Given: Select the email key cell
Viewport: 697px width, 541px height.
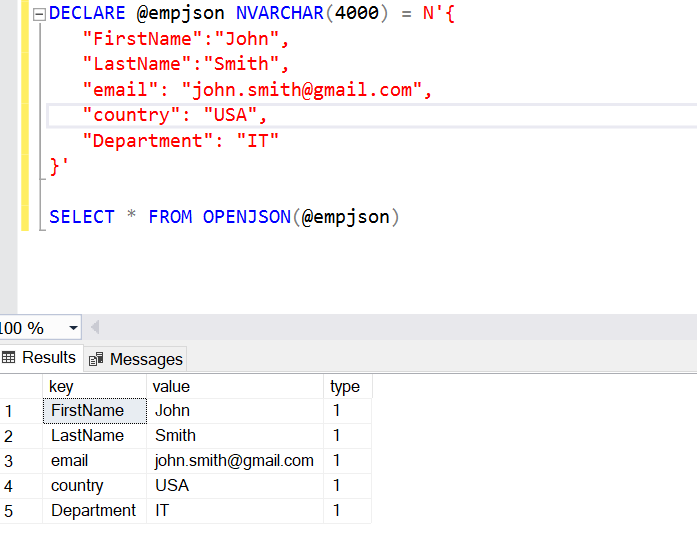Looking at the screenshot, I should point(95,461).
